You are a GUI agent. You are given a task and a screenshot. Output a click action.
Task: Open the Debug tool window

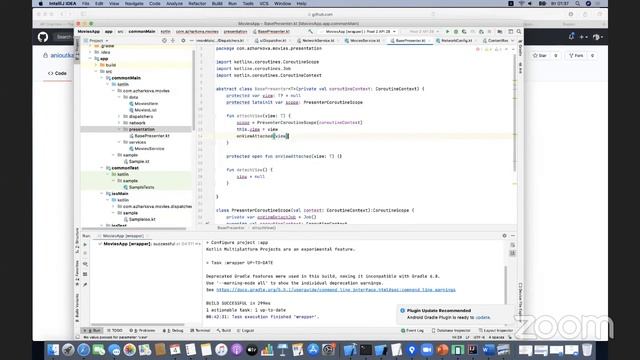pyautogui.click(x=173, y=330)
